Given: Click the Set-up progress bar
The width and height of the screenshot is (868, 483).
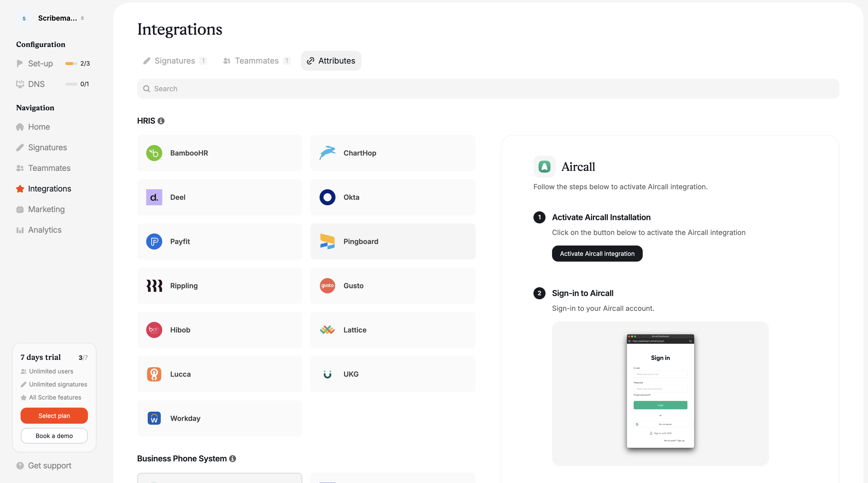Looking at the screenshot, I should (71, 63).
